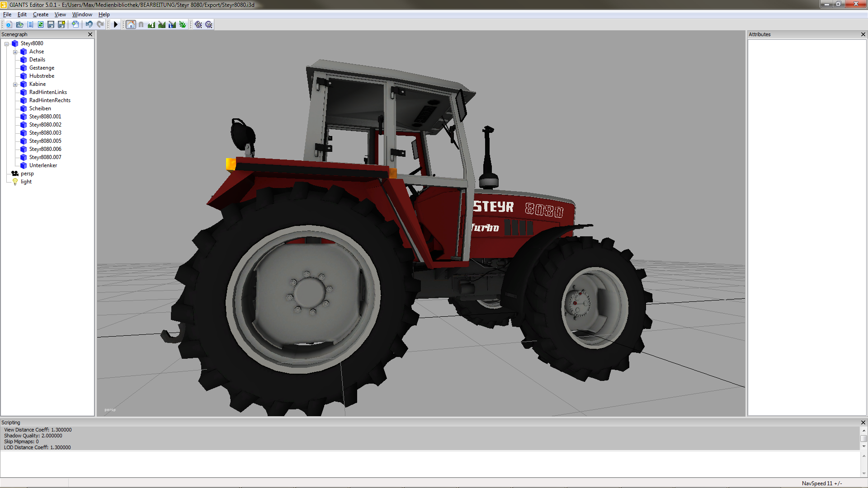Image resolution: width=868 pixels, height=488 pixels.
Task: Select the Hubstrebe node
Action: pos(42,76)
